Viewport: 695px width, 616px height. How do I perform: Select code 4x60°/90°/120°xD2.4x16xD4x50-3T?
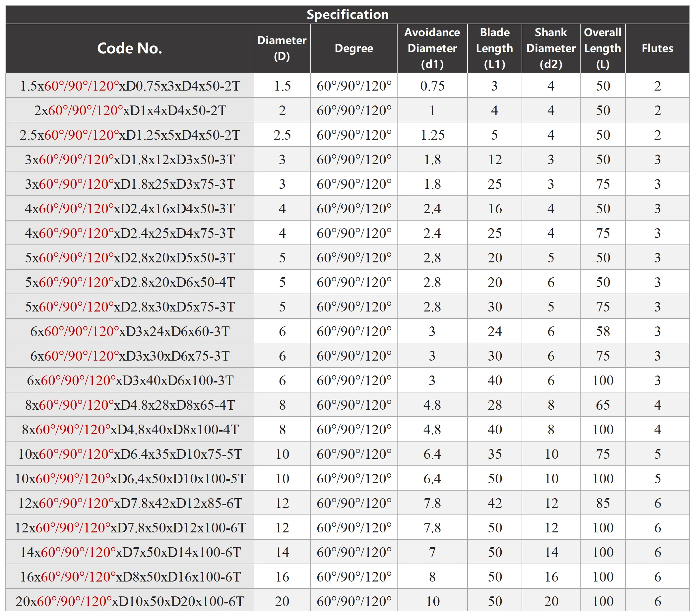pos(130,209)
